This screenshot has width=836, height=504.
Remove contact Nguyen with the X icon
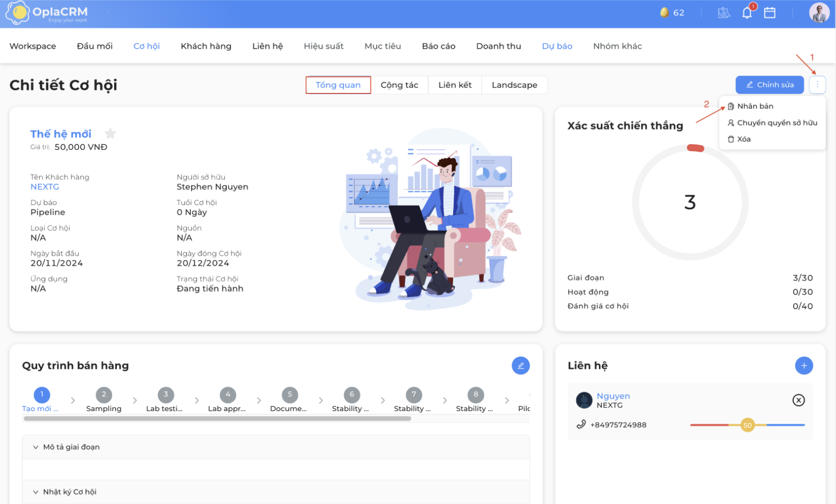(799, 400)
